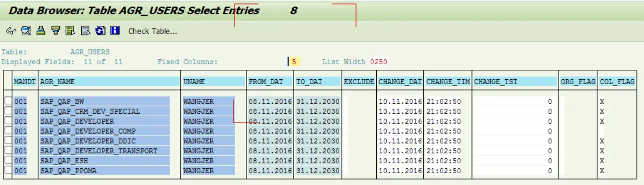Click TO_DAT 31.12.2030 in SAP_QAP_DEVELOPER_COMP row
This screenshot has height=185, width=644.
pos(318,131)
